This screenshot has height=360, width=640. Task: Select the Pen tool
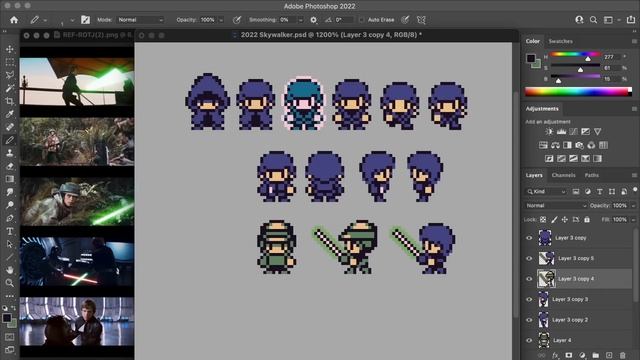tap(10, 218)
